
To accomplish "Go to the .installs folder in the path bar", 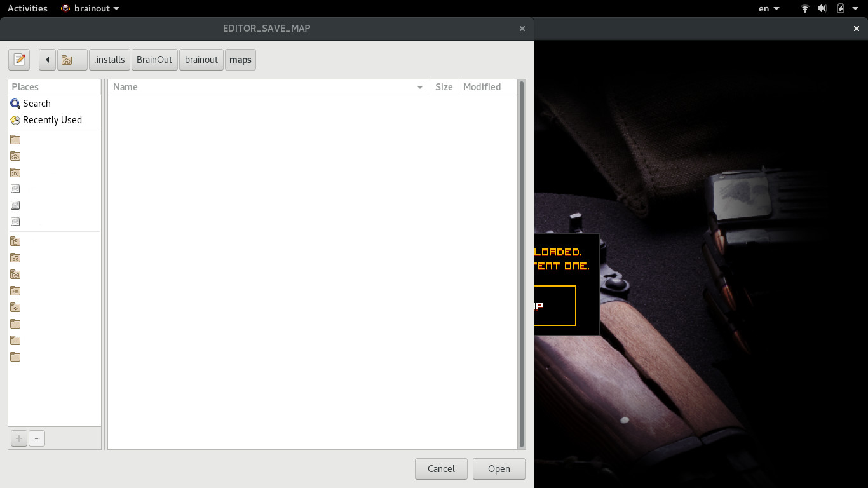I will [109, 60].
